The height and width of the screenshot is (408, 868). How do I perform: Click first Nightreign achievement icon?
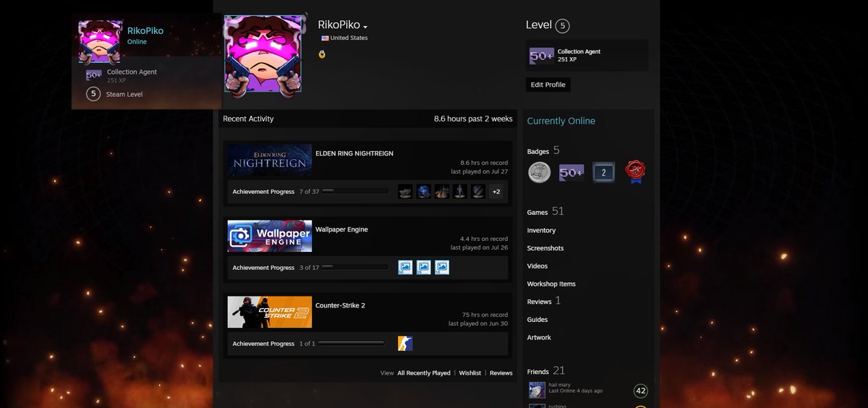click(405, 192)
